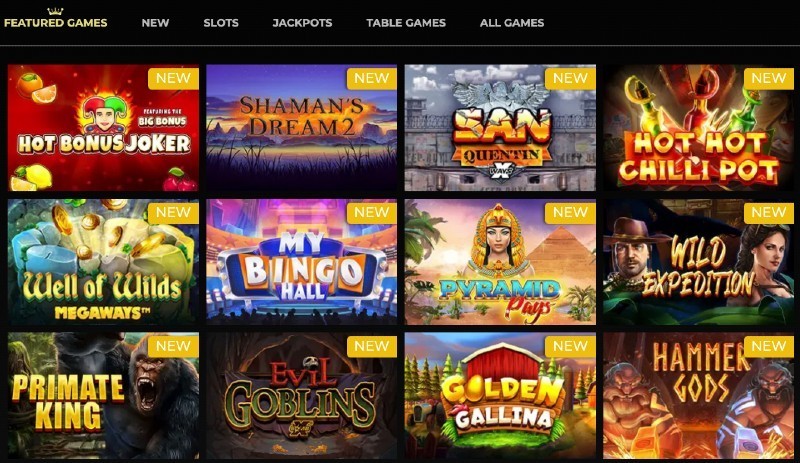Play the Primate King slot
The height and width of the screenshot is (463, 800).
103,396
